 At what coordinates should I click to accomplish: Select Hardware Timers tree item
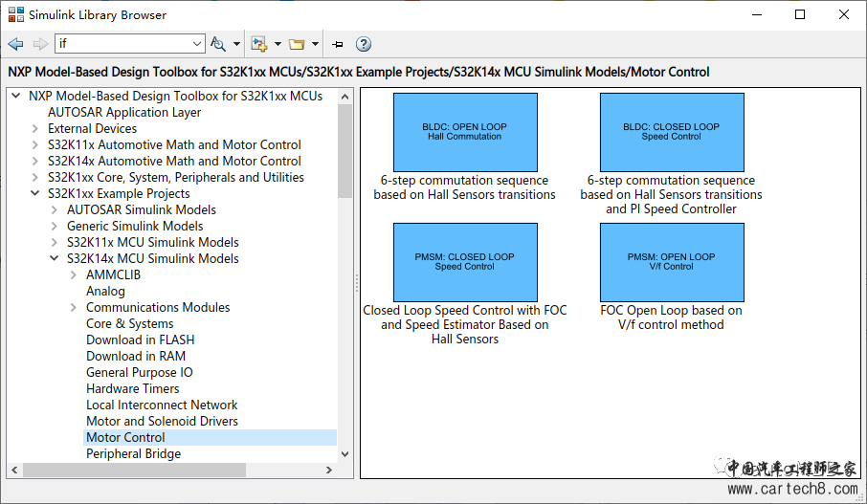point(133,388)
